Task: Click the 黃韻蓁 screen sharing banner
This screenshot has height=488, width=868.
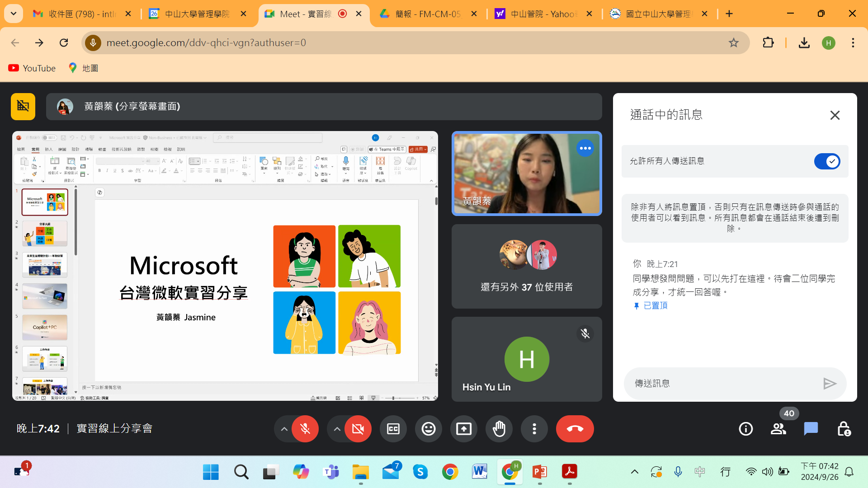Action: coord(324,107)
